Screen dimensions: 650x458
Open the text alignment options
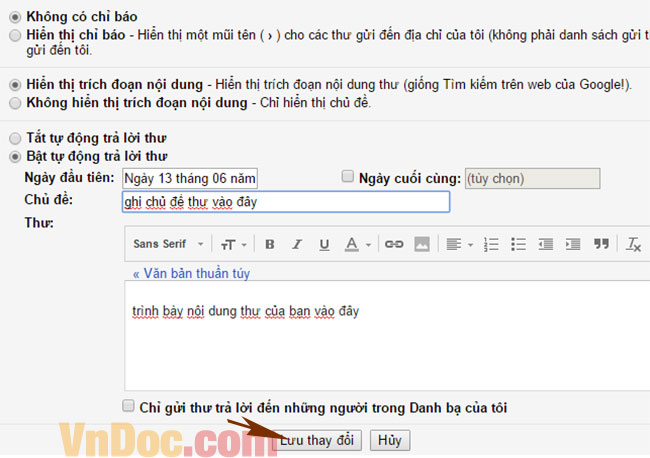tap(459, 244)
